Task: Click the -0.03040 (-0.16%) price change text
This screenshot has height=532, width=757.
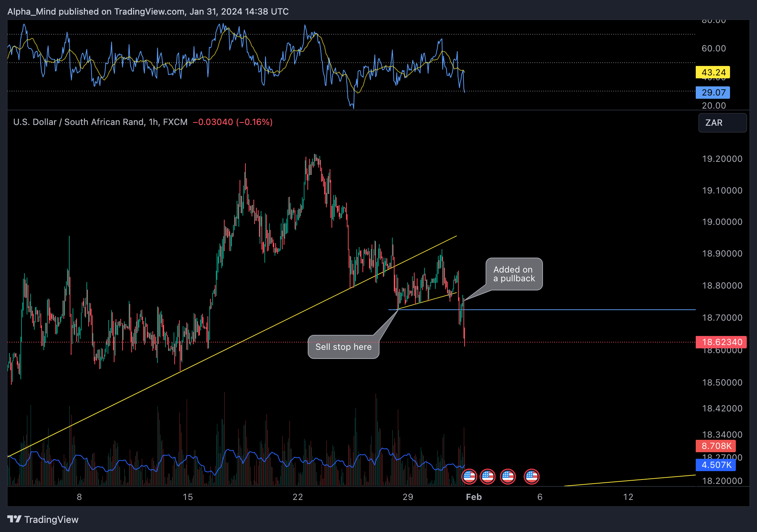Action: point(233,122)
